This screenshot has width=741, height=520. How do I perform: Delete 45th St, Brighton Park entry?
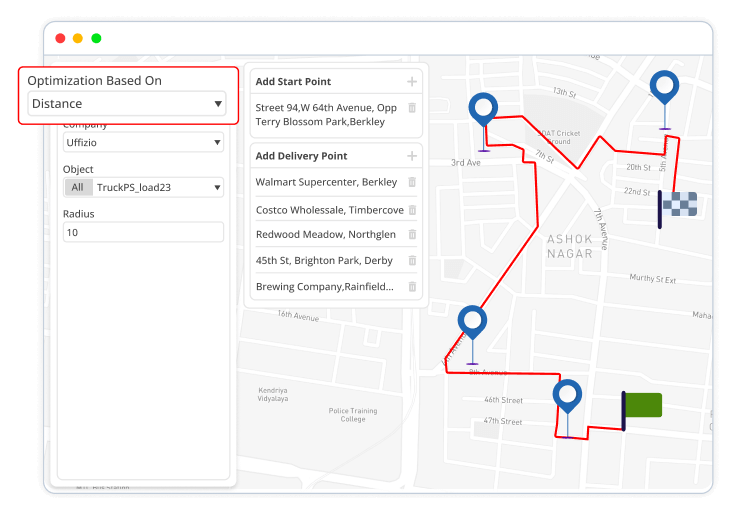[x=412, y=261]
